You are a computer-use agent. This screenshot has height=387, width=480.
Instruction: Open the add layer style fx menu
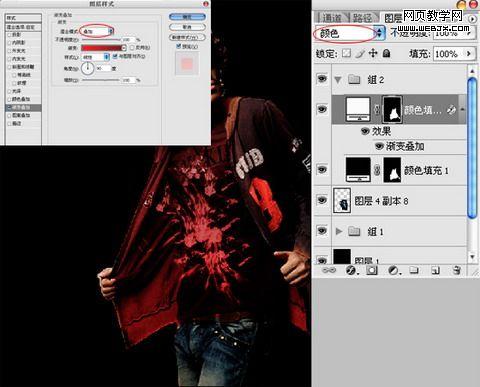(351, 270)
